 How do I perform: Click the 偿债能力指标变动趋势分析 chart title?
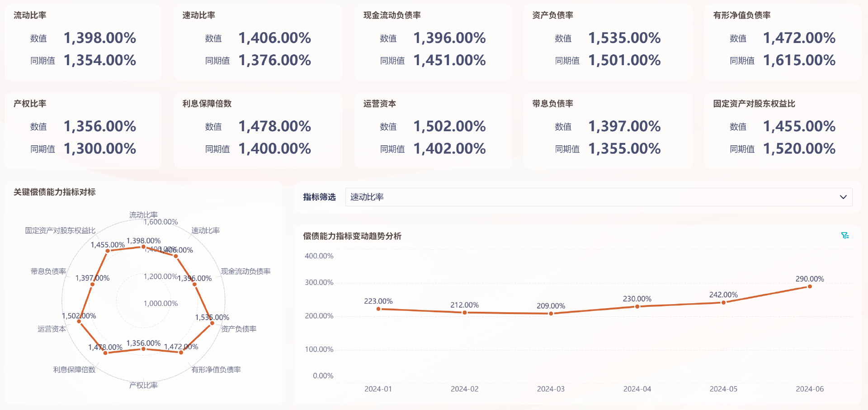tap(353, 236)
